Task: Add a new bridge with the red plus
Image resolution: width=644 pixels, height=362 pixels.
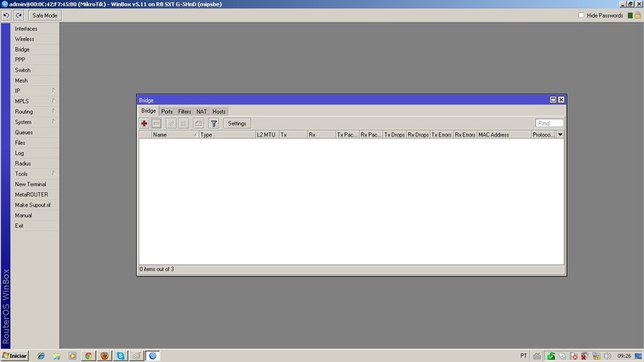Action: pos(144,123)
